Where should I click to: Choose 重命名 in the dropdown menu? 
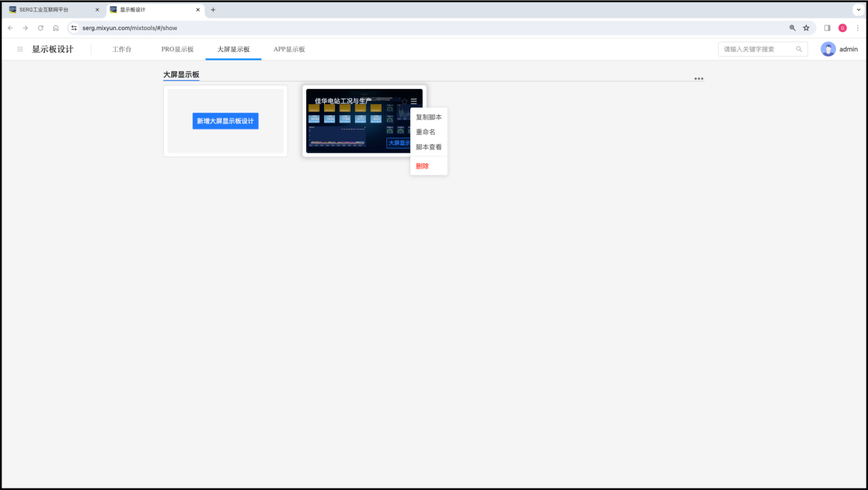click(x=425, y=132)
